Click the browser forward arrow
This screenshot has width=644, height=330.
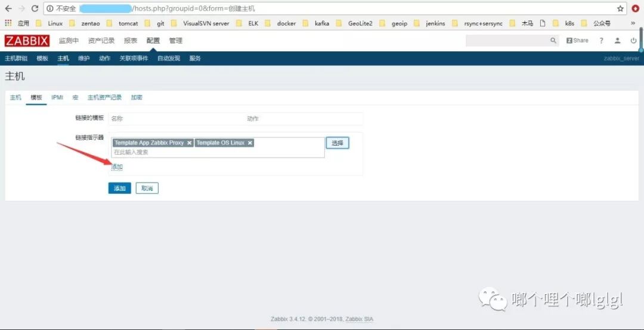point(21,8)
